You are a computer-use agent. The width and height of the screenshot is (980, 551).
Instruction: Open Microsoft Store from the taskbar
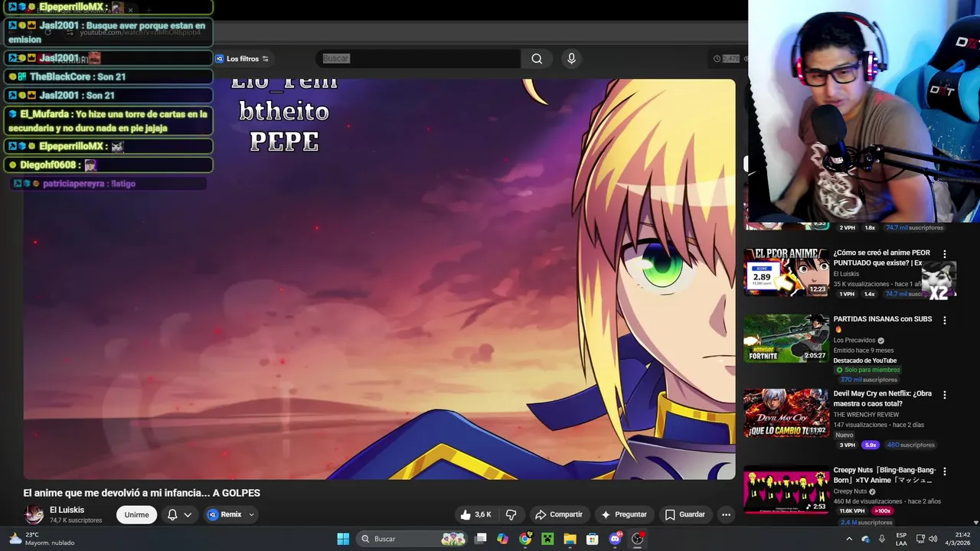pyautogui.click(x=592, y=539)
